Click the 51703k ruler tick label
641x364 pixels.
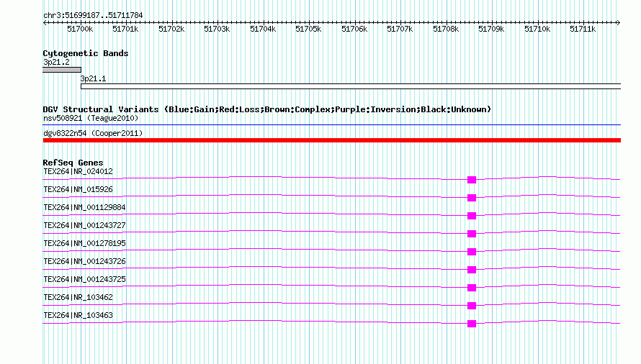click(217, 29)
